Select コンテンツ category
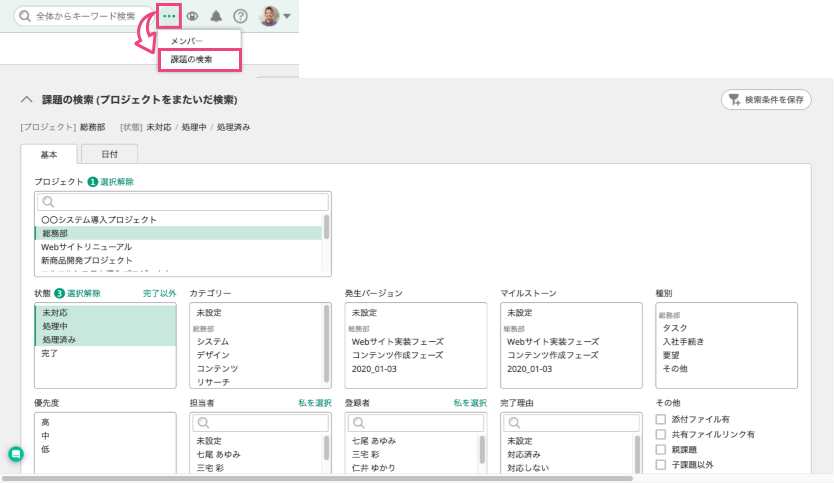 [x=256, y=369]
